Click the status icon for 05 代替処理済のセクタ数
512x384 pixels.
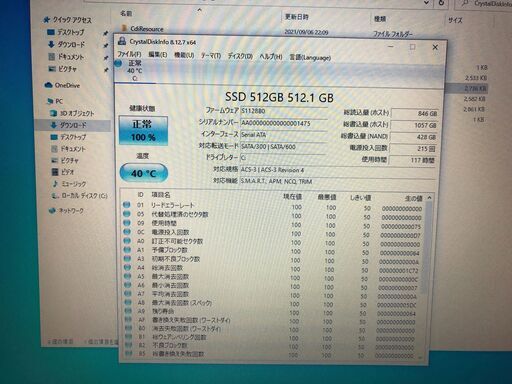[126, 214]
